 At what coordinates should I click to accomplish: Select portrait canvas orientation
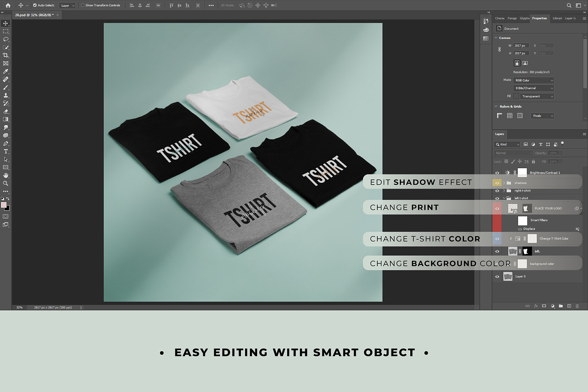516,63
